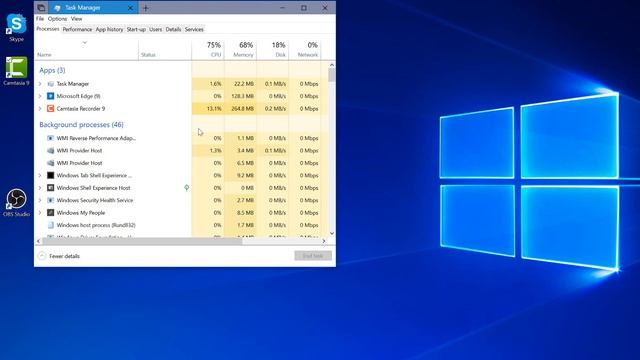Expand the Microsoft Edge (9) row
The height and width of the screenshot is (360, 640).
coord(40,96)
